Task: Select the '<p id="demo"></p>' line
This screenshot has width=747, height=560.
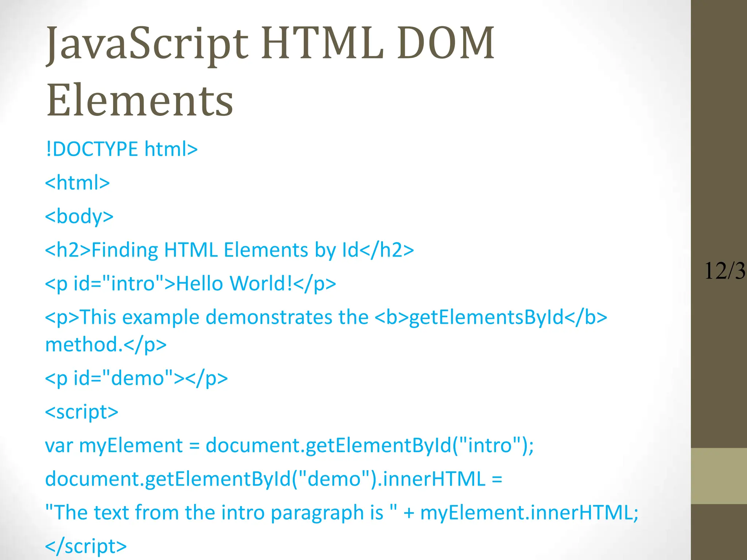Action: coord(136,378)
